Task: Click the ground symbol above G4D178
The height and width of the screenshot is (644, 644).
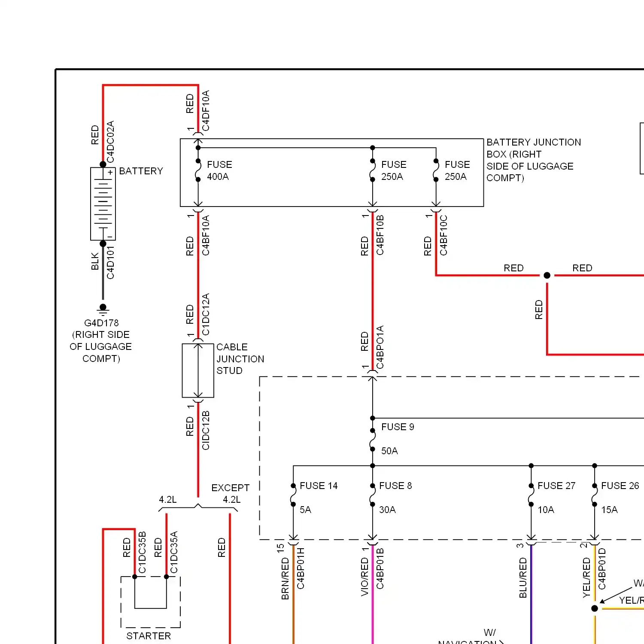Action: tap(103, 309)
